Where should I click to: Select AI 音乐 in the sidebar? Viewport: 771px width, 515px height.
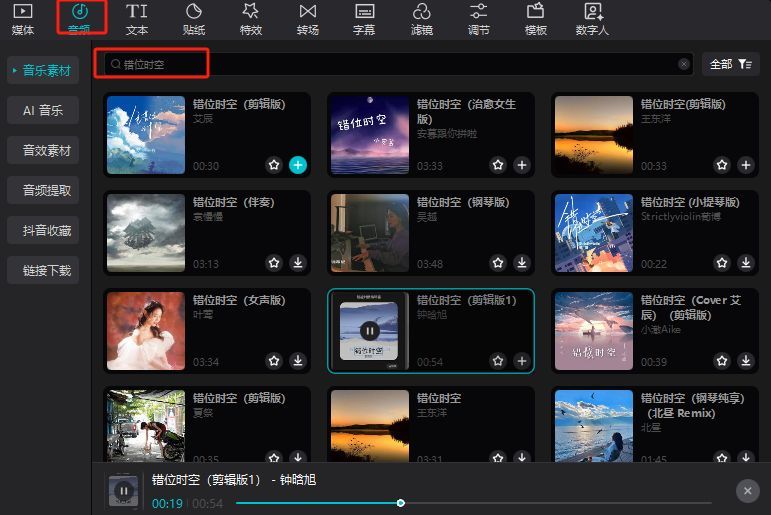pyautogui.click(x=43, y=110)
